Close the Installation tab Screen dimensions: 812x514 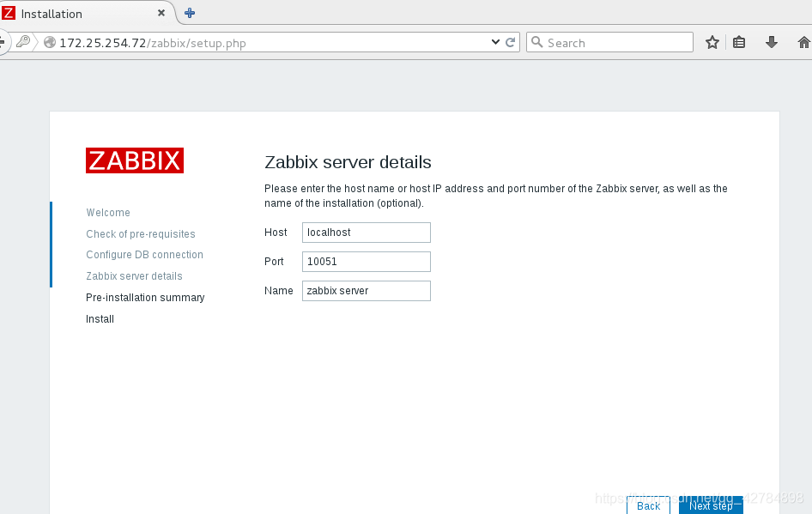[161, 13]
